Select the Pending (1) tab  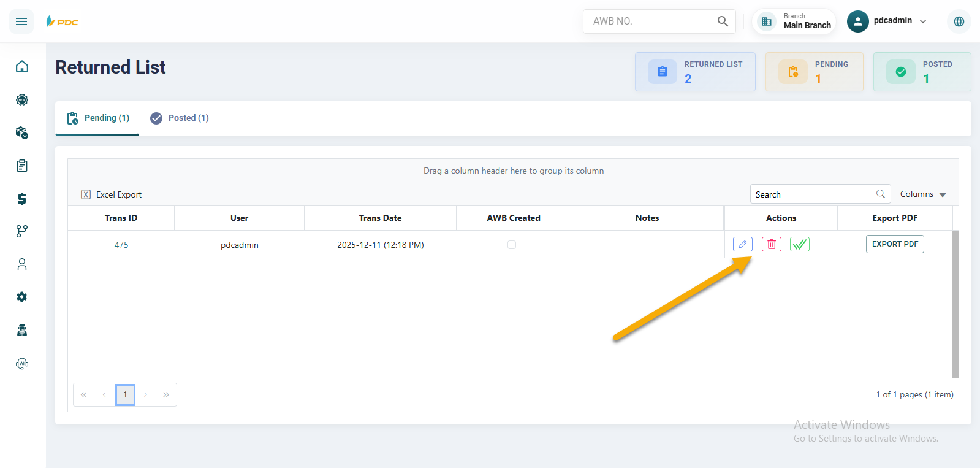pyautogui.click(x=98, y=118)
